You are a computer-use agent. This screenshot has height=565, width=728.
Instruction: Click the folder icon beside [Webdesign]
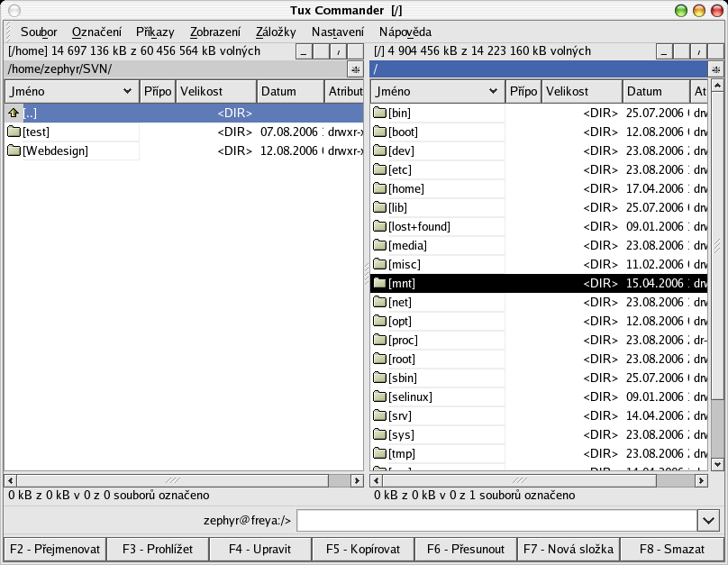[x=14, y=151]
